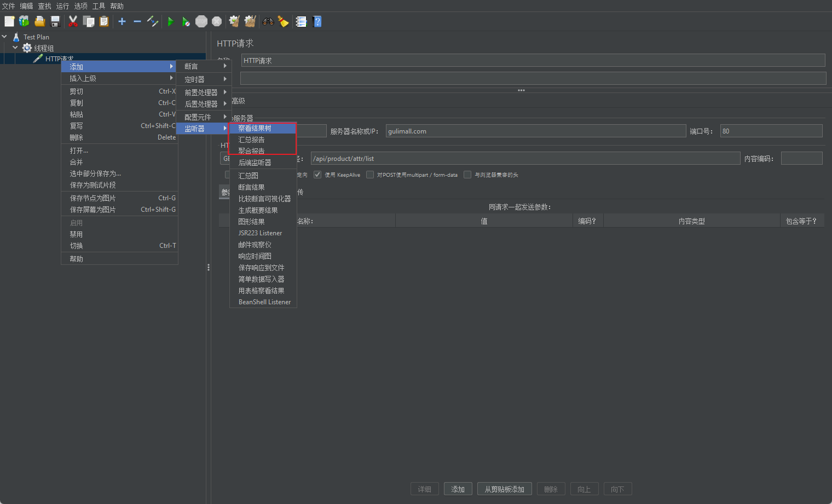Image resolution: width=832 pixels, height=504 pixels.
Task: Click the Stop sign icon
Action: [x=201, y=21]
